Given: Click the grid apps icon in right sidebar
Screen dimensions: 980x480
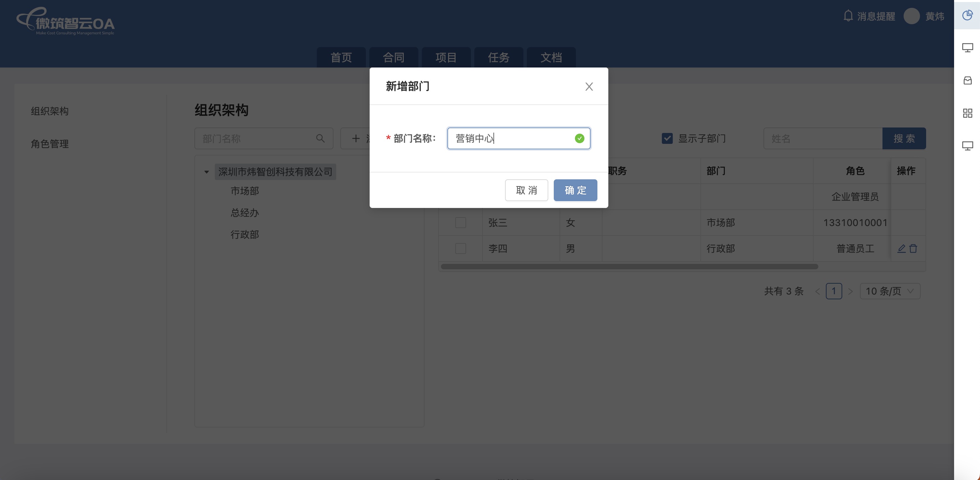Looking at the screenshot, I should coord(967,113).
